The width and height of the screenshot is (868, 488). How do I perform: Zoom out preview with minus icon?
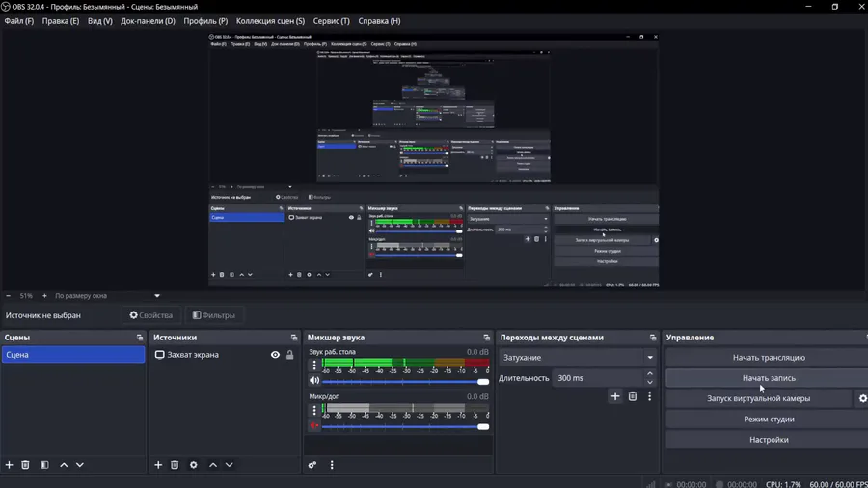[9, 296]
